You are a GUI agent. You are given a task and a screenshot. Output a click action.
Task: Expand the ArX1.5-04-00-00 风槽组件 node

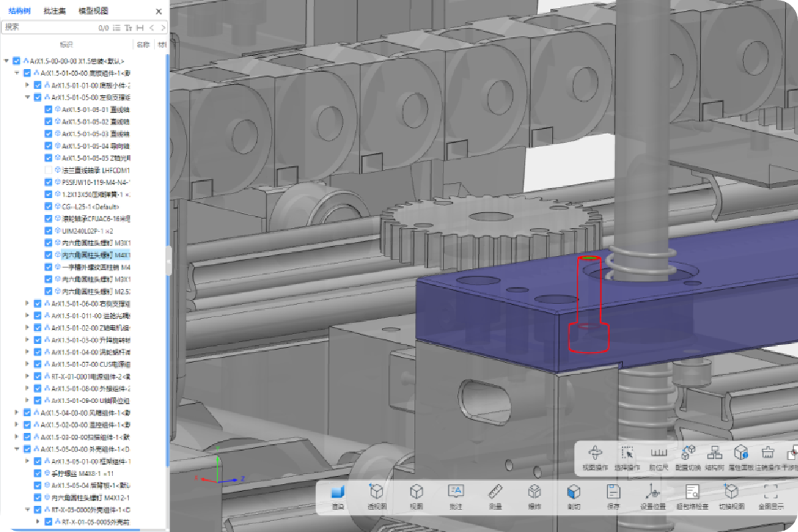17,412
